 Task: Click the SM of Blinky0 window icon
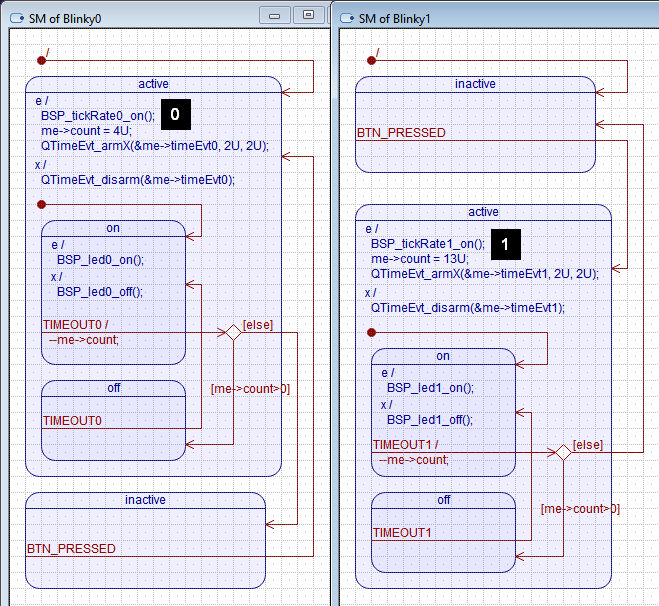[15, 16]
